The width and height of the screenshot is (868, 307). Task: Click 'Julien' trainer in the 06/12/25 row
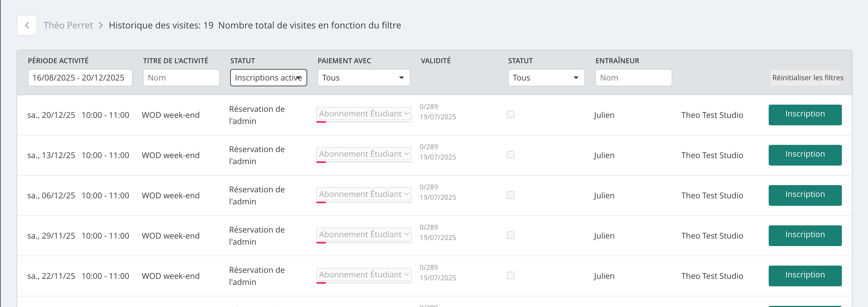[x=604, y=195]
